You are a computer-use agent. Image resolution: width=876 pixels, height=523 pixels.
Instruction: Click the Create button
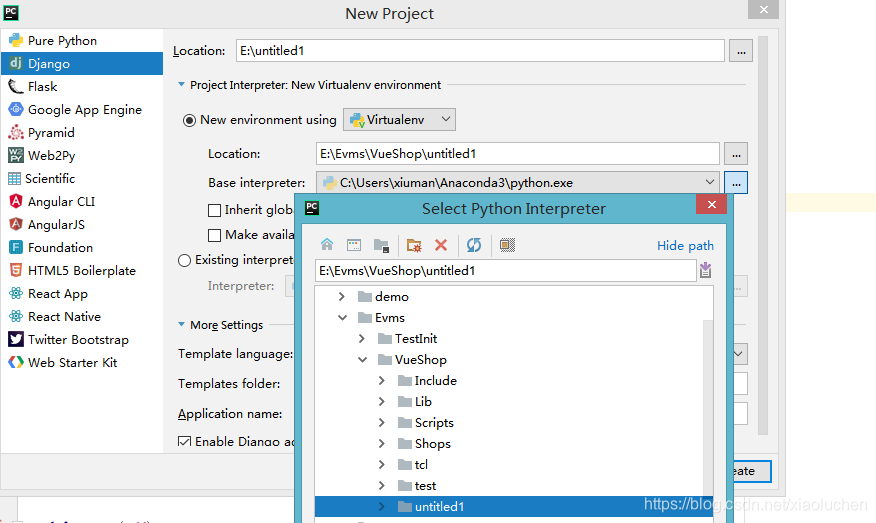tap(752, 471)
